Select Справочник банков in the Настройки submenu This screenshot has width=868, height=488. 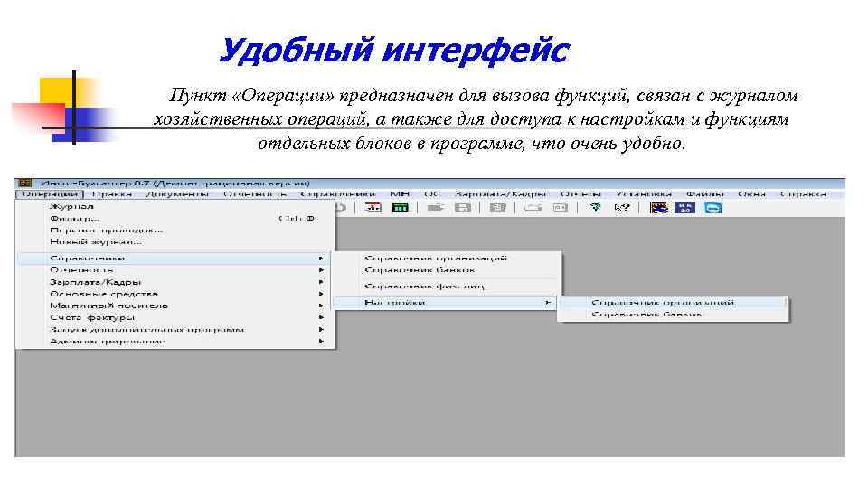[x=673, y=314]
